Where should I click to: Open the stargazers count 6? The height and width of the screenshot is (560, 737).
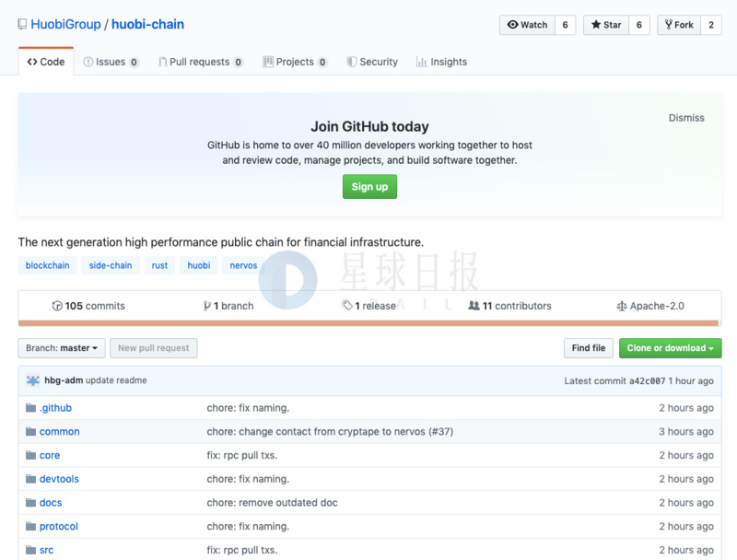coord(638,25)
